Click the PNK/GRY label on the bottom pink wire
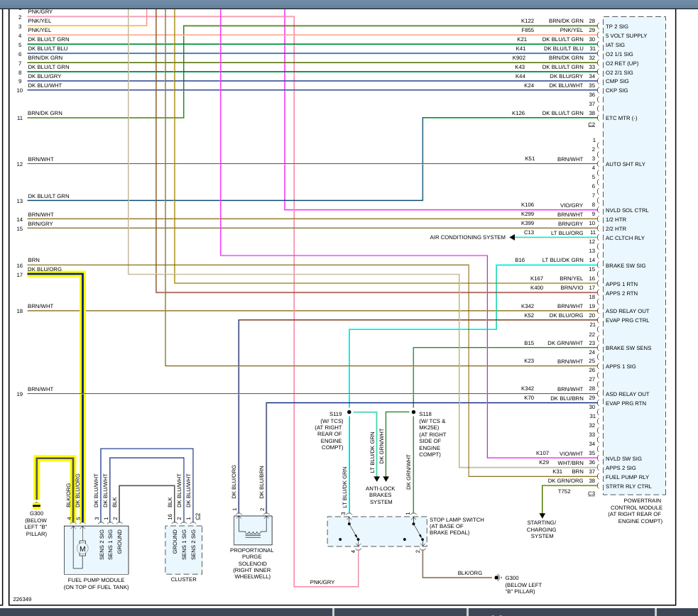698x616 pixels. [x=322, y=582]
